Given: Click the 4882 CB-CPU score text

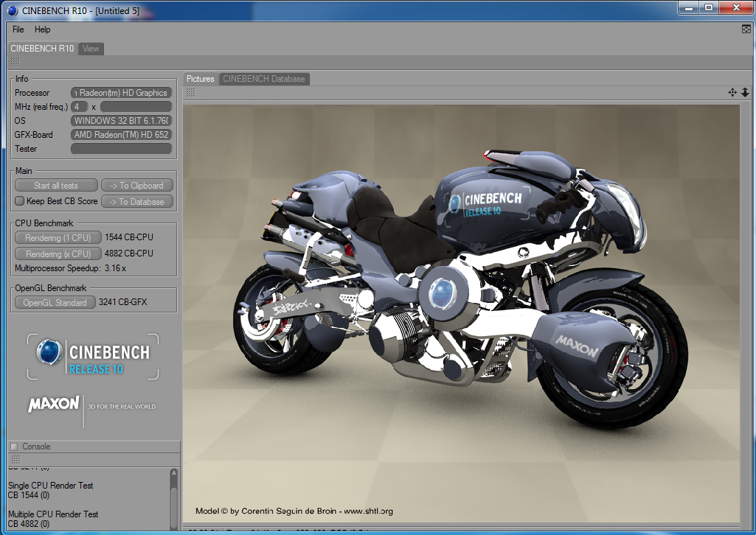Looking at the screenshot, I should point(129,253).
